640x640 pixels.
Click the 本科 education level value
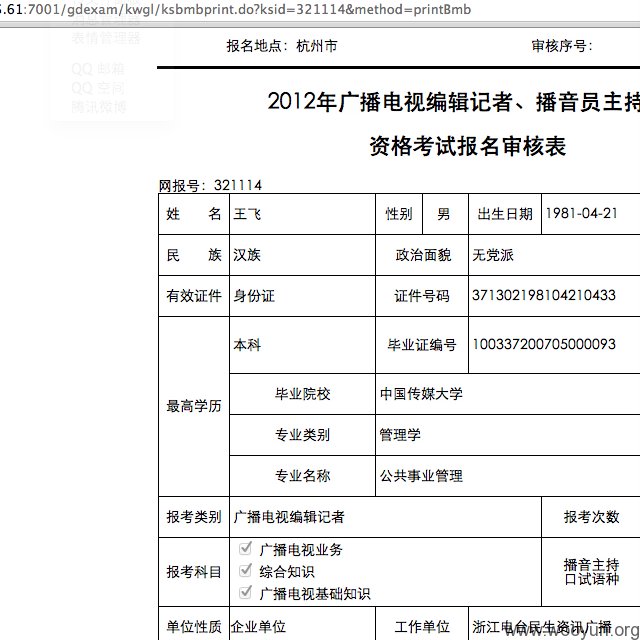(247, 345)
